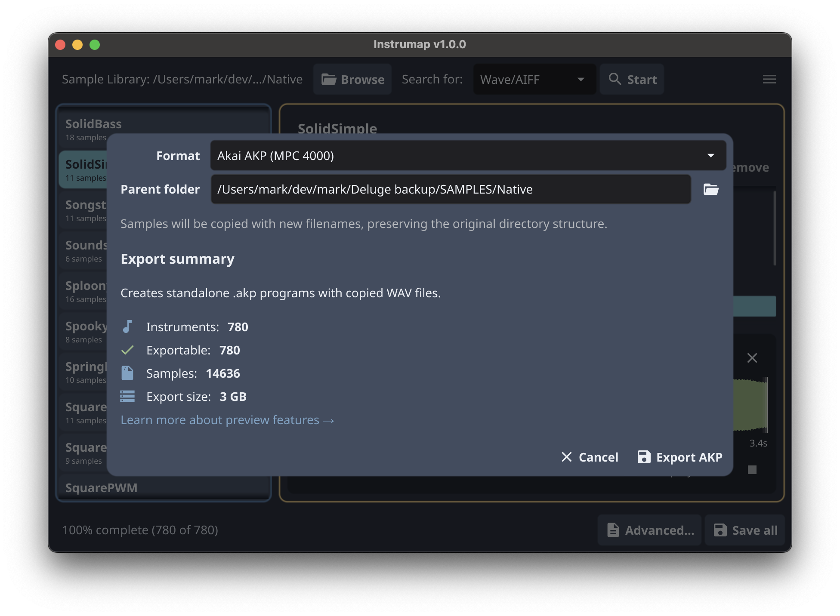The height and width of the screenshot is (616, 840).
Task: Select the Spooky instrument with 8 samples
Action: pyautogui.click(x=83, y=332)
